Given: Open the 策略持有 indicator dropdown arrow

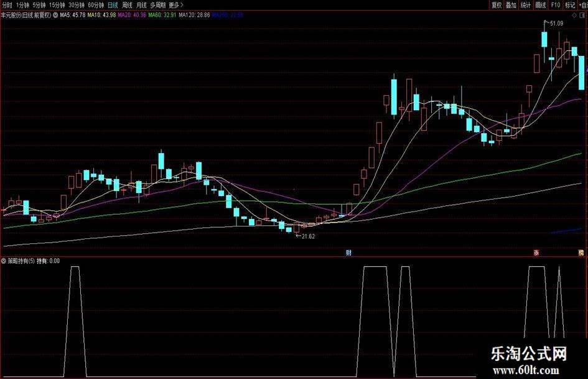Looking at the screenshot, I should [4, 261].
